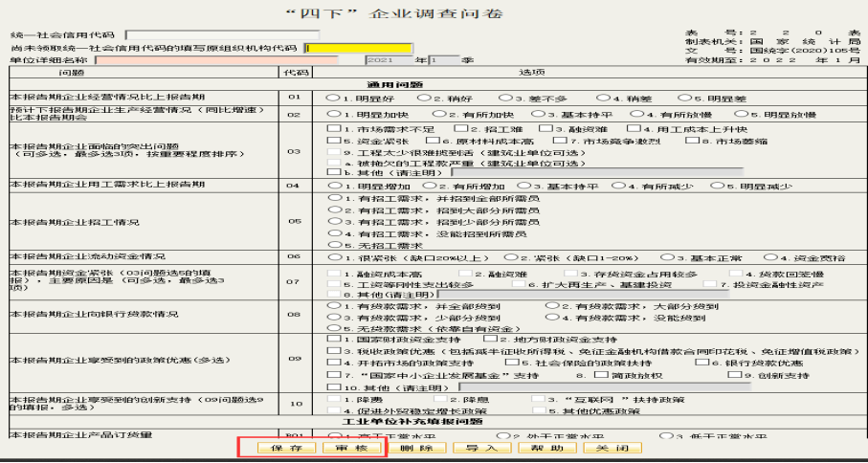
Task: Select 明显差 for question 01
Action: click(x=684, y=98)
